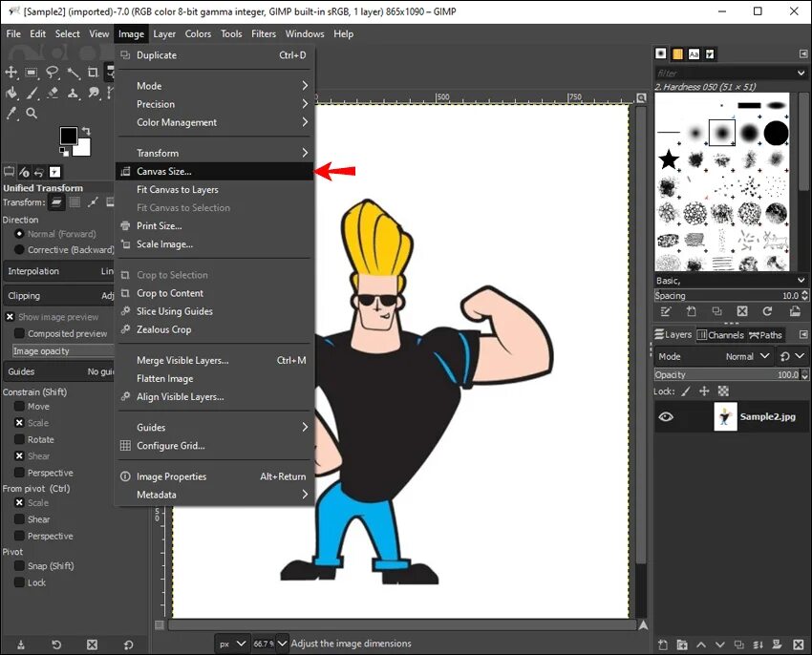The image size is (812, 655).
Task: Expand the Guides submenu
Action: tap(214, 427)
